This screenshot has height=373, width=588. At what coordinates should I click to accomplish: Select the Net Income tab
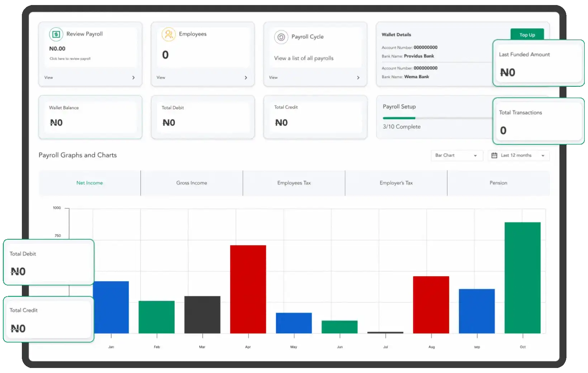(90, 183)
